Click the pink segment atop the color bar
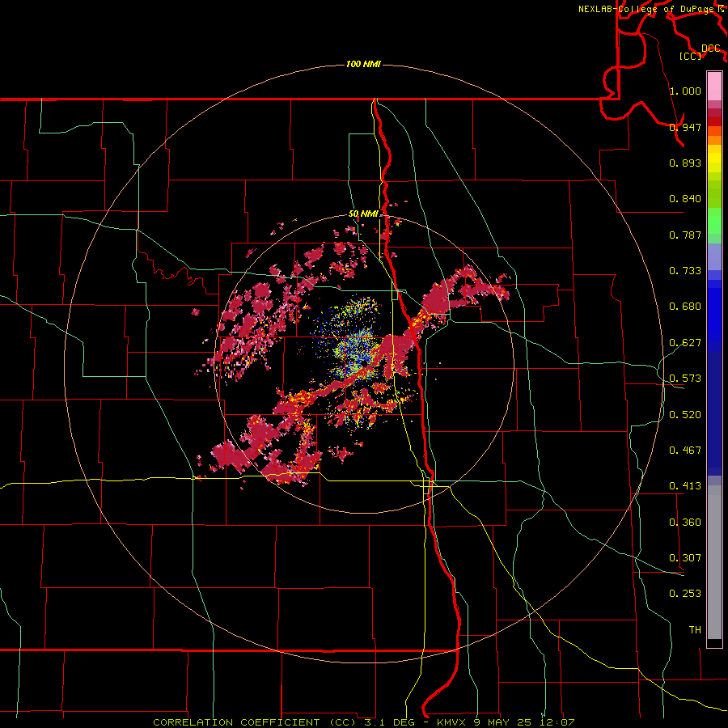Image resolution: width=728 pixels, height=728 pixels. (714, 86)
